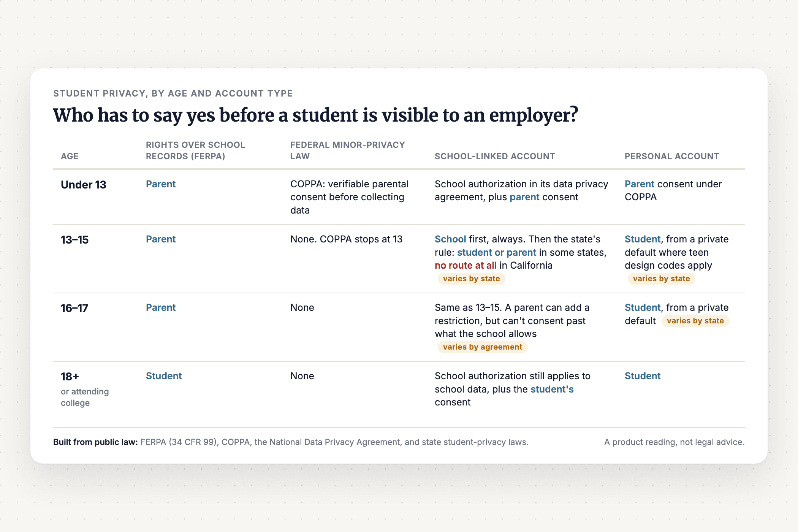Click 'Student' in the 18+ FERPA cell
The width and height of the screenshot is (798, 532).
(164, 376)
